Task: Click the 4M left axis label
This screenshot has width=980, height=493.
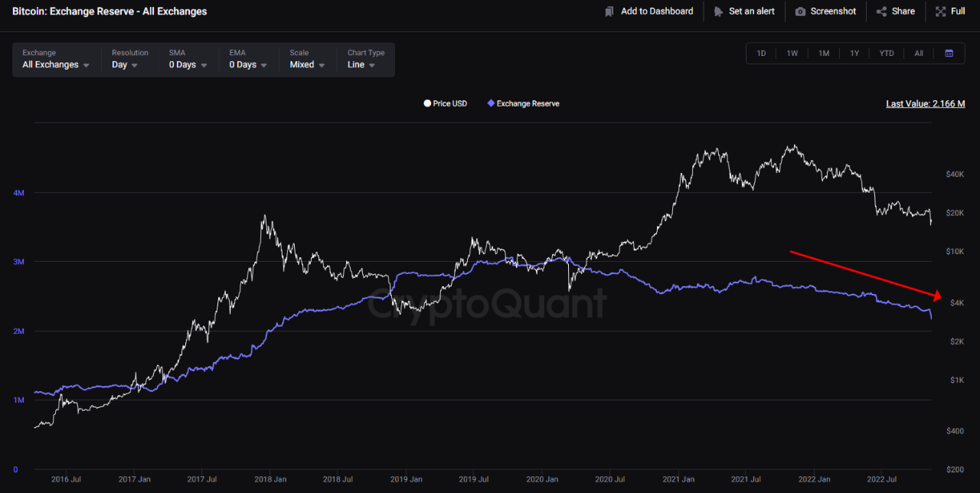Action: [x=19, y=193]
